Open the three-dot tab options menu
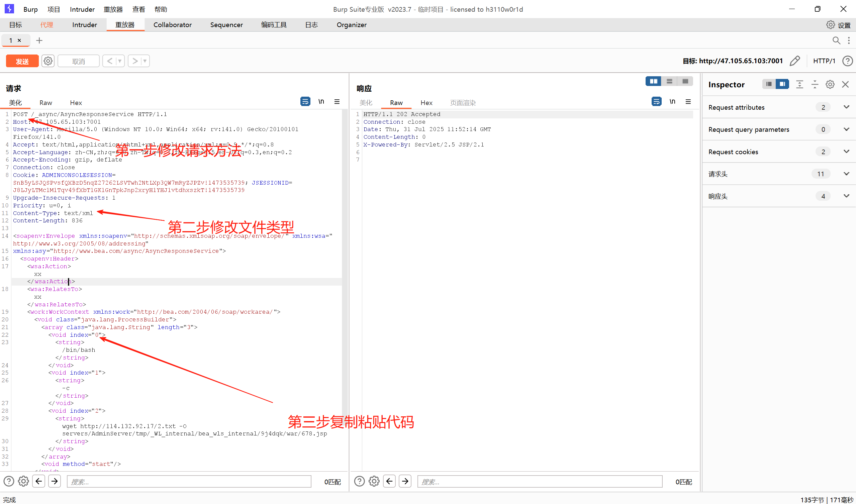856x504 pixels. (x=849, y=41)
